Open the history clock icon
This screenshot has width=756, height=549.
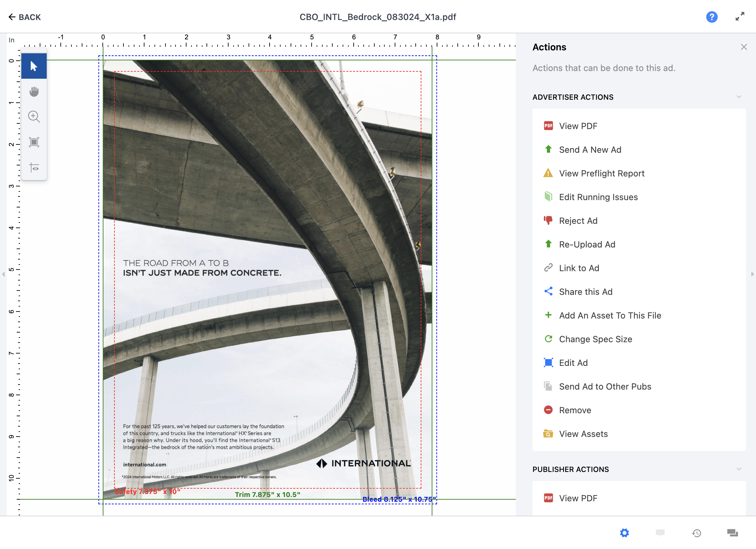coord(696,533)
